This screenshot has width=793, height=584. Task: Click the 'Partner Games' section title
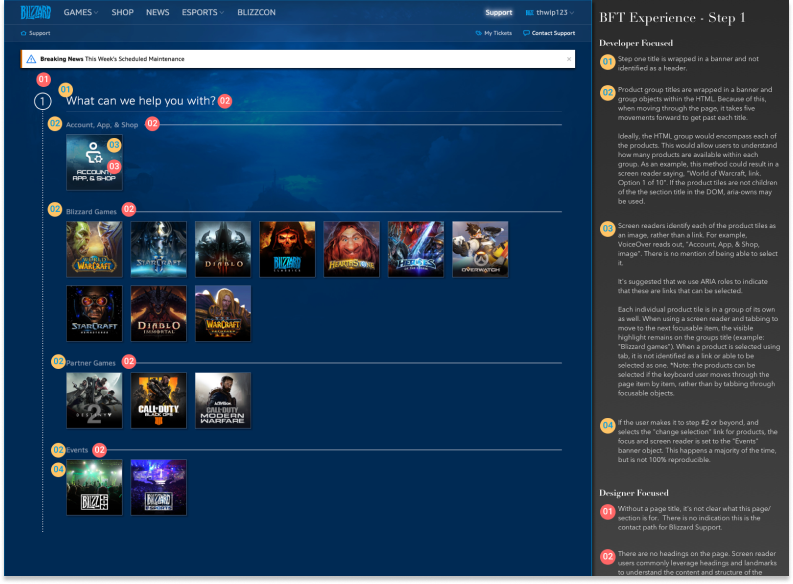click(91, 363)
